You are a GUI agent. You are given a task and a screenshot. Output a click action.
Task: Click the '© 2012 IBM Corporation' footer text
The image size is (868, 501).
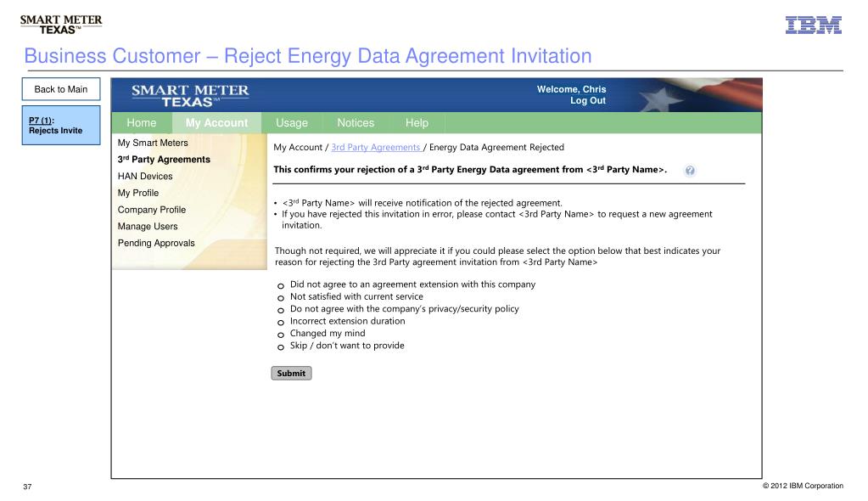[803, 486]
